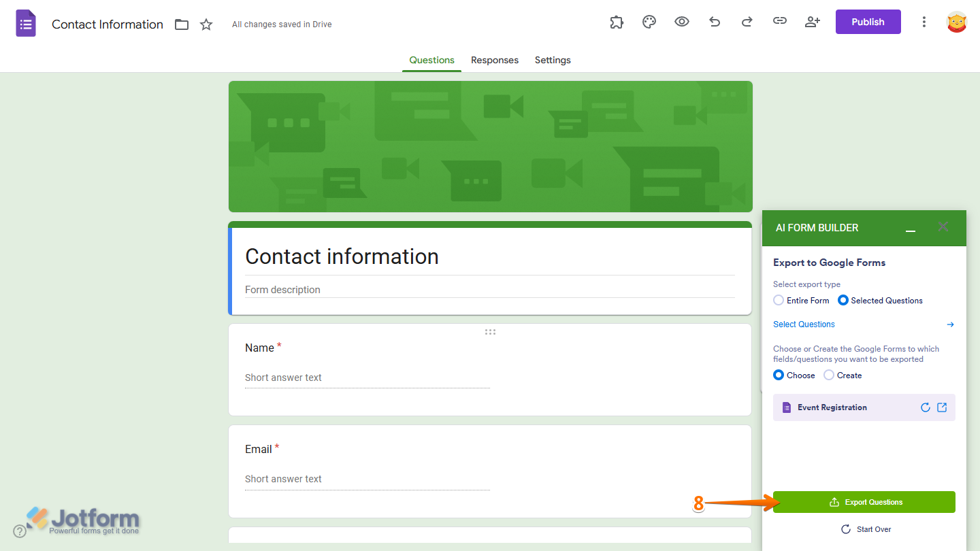Click the add-ons puzzle icon
This screenshot has height=551, width=980.
[616, 22]
